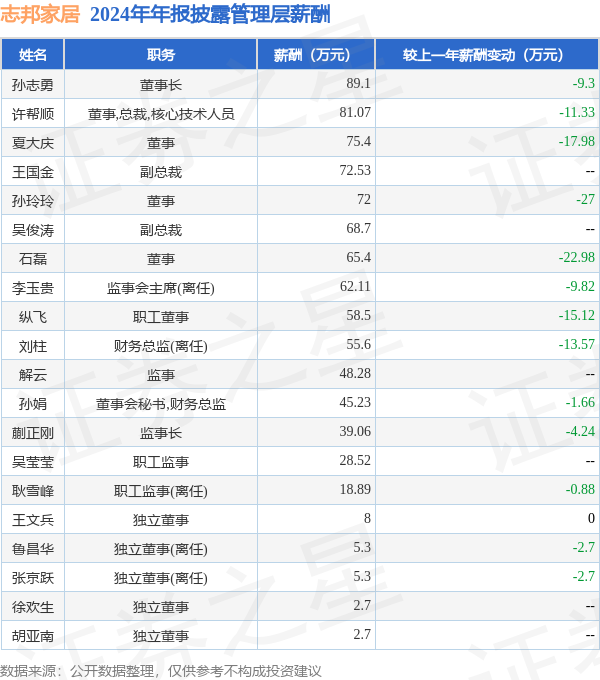Select the name 孙玲玲
This screenshot has width=600, height=680.
click(x=33, y=201)
